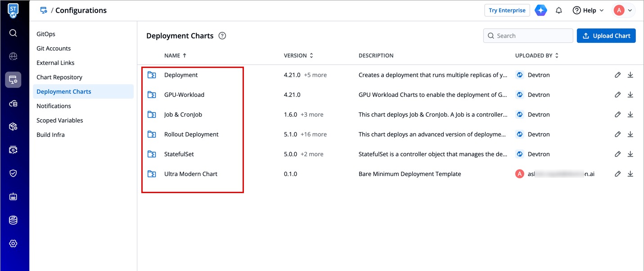Click the Try Enterprise button
The width and height of the screenshot is (644, 271).
coord(507,10)
